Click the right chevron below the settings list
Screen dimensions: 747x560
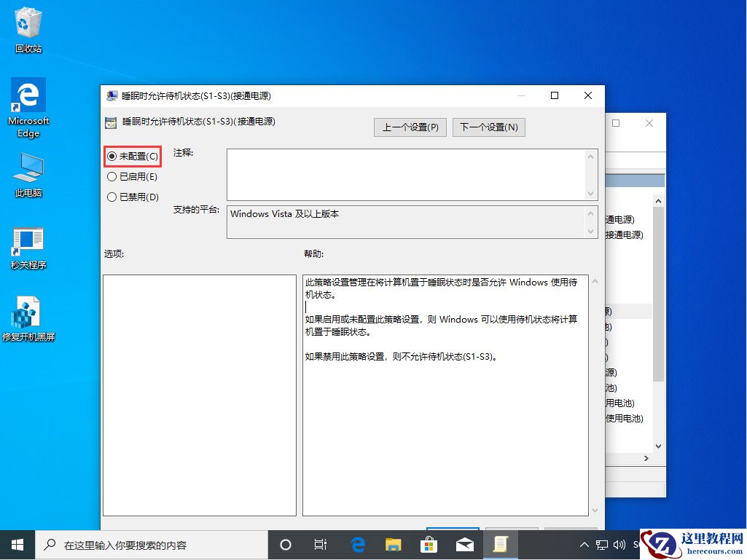647,460
